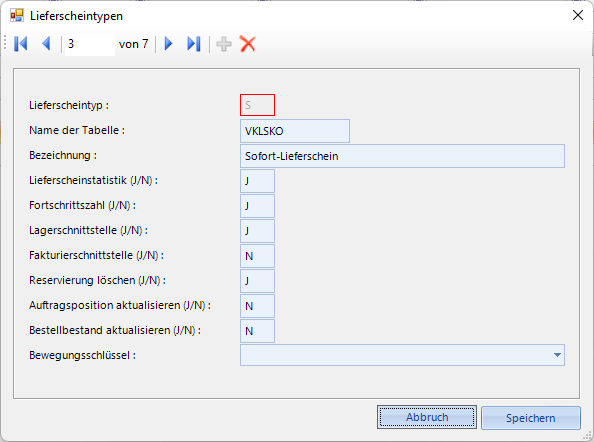Click the Speichern button
The image size is (594, 442).
click(x=531, y=418)
